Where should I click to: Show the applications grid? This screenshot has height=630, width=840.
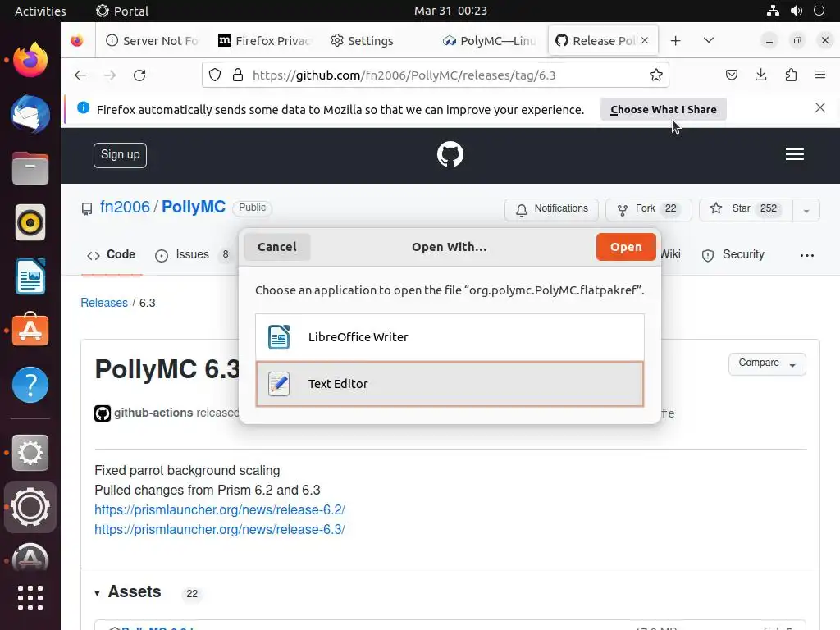pos(30,598)
